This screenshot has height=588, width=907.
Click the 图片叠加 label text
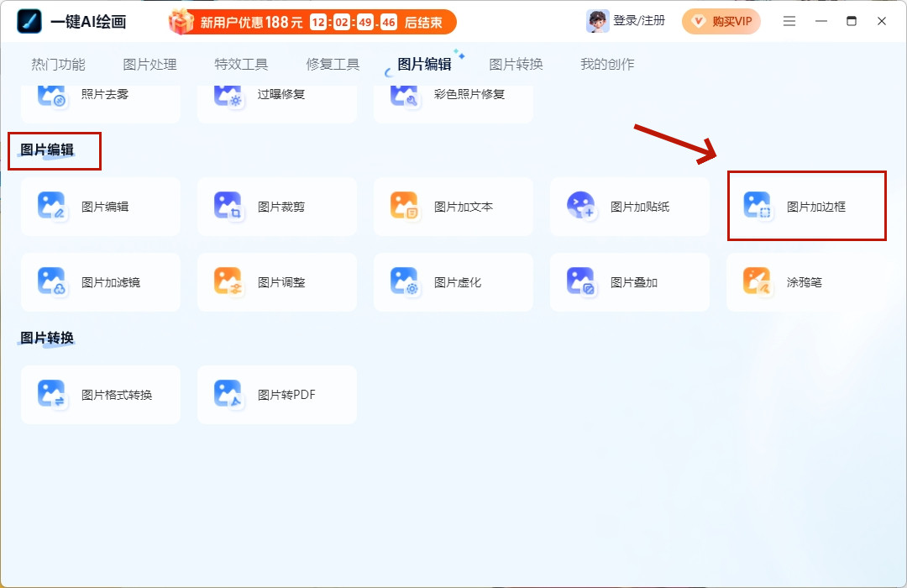coord(634,282)
